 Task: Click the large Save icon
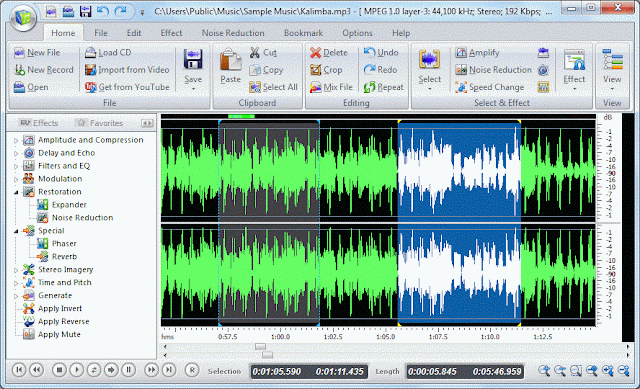[x=193, y=60]
